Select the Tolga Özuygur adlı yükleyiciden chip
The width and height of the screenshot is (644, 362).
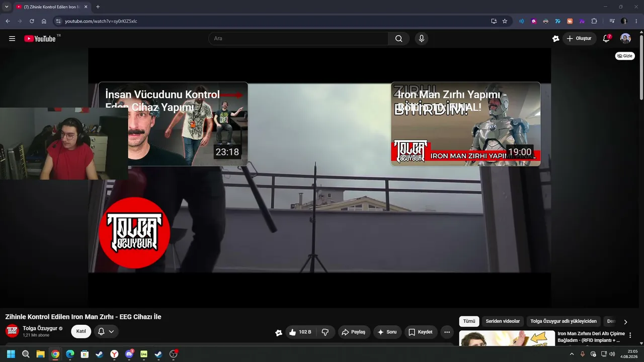563,321
